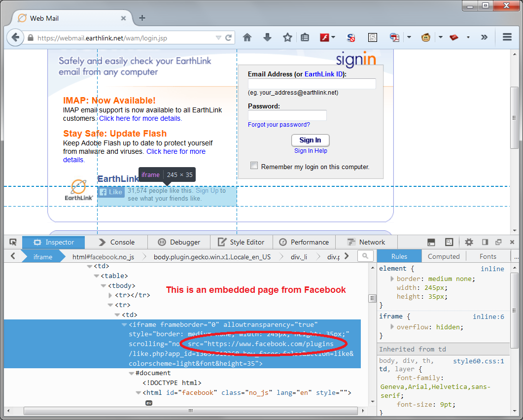Image resolution: width=523 pixels, height=420 pixels.
Task: Go back using the browser back arrow
Action: pos(15,37)
